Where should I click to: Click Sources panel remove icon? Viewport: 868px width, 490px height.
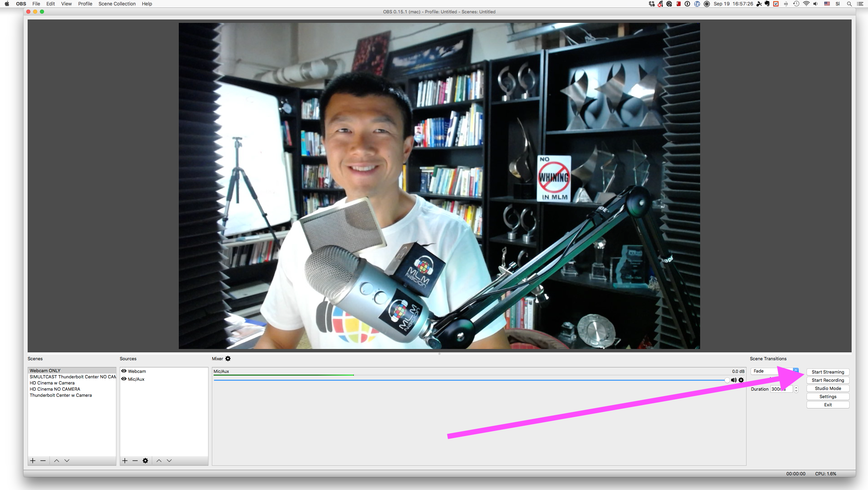click(135, 460)
